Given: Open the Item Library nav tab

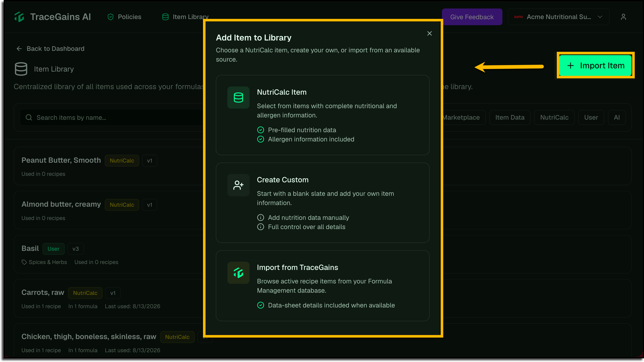Looking at the screenshot, I should pos(185,17).
